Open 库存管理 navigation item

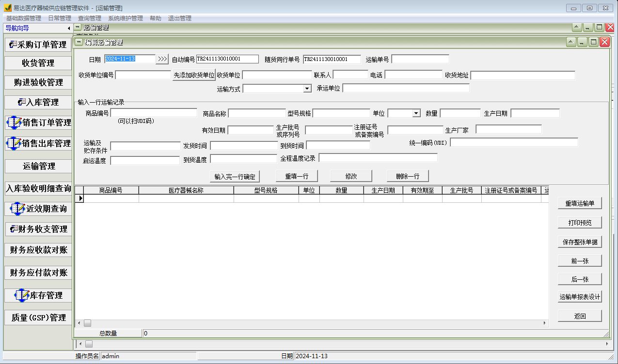click(38, 295)
